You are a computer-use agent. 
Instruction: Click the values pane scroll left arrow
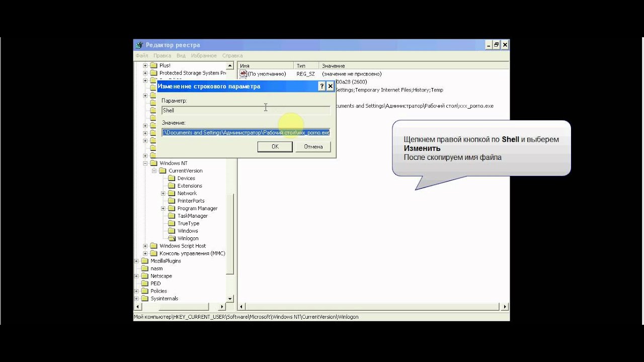242,306
